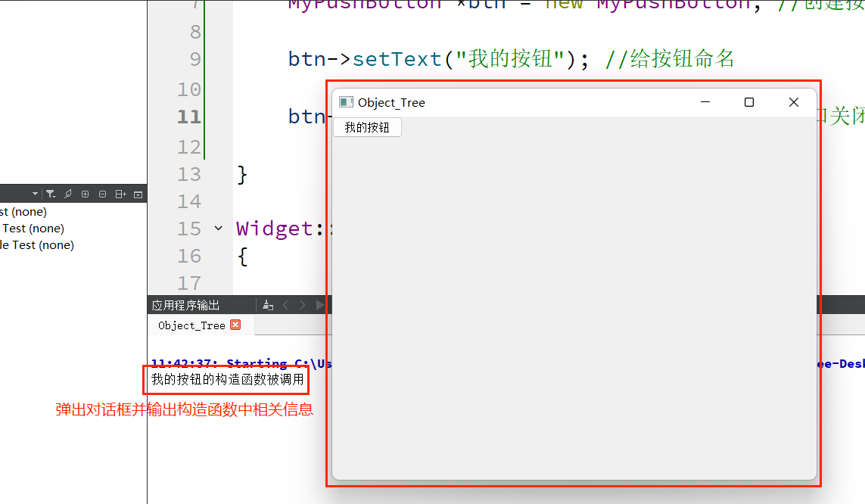Minimize the Object_Tree window
The image size is (865, 504).
[x=705, y=102]
